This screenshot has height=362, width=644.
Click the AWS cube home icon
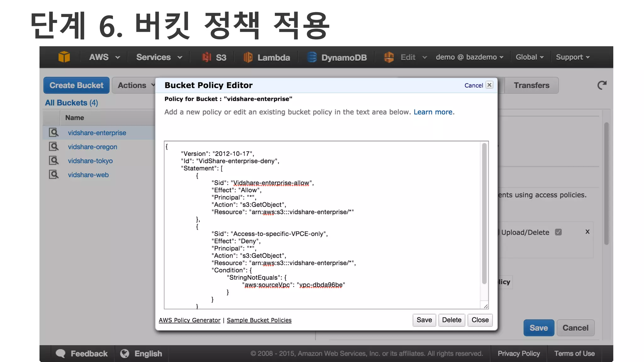tap(64, 57)
